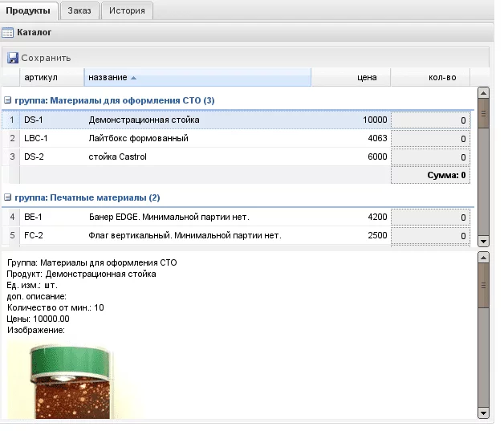Edit quantity field for 'Банер EDGE' row
The width and height of the screenshot is (504, 431).
[431, 218]
